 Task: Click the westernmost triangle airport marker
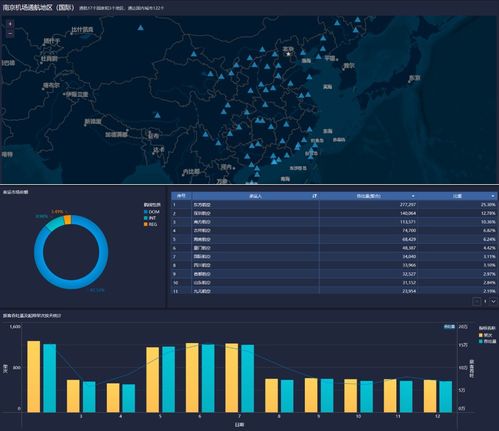point(141,28)
